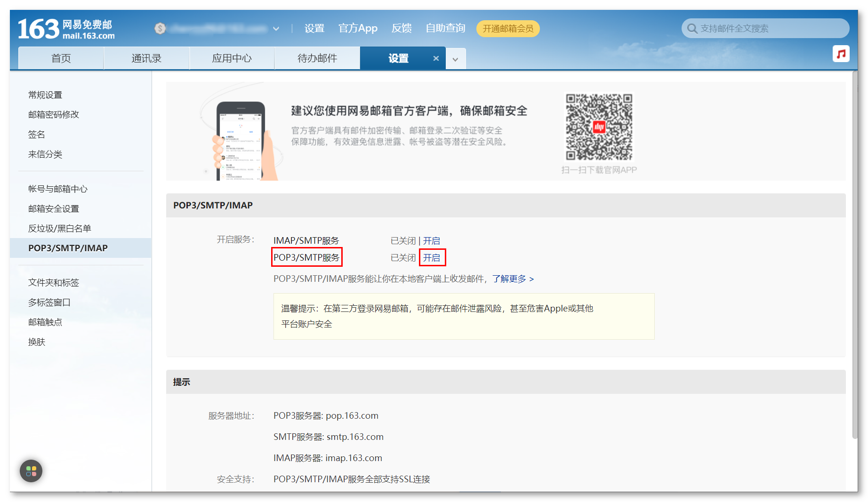Screen dimensions: 868x502
Task: Open 邮箱触点 settings
Action: (x=45, y=322)
